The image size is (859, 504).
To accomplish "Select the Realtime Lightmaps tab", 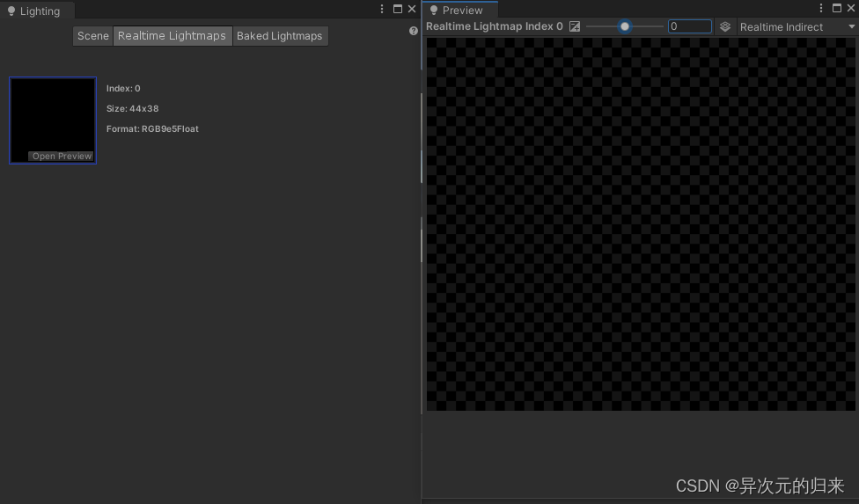I will point(172,36).
